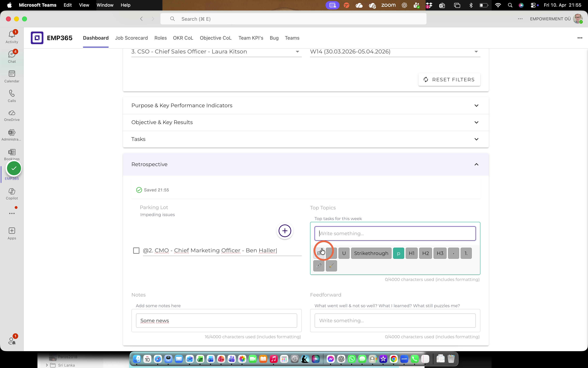
Task: Expand Purpose & Key Performance Indicators section
Action: (306, 105)
